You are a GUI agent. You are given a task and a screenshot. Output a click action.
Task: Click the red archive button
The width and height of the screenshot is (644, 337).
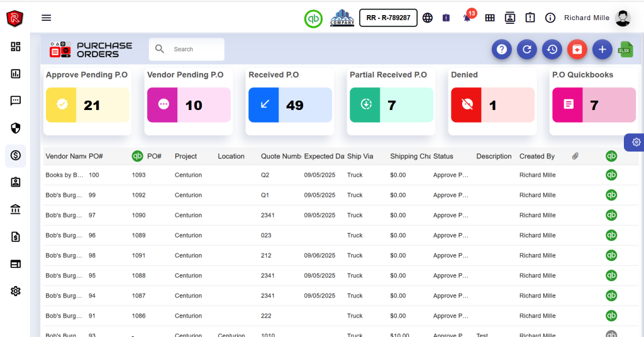[577, 49]
